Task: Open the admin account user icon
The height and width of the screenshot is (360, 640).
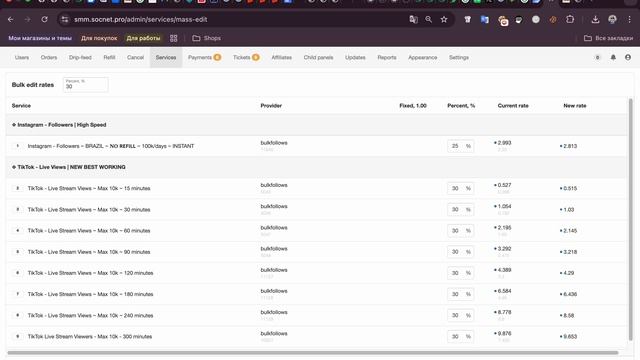Action: click(x=628, y=58)
